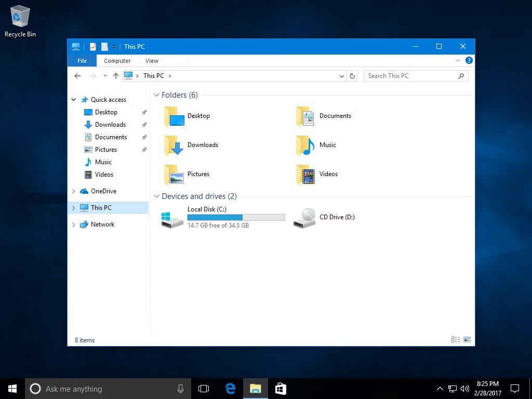Viewport: 532px width, 399px height.
Task: Go up one level with up arrow
Action: click(116, 76)
